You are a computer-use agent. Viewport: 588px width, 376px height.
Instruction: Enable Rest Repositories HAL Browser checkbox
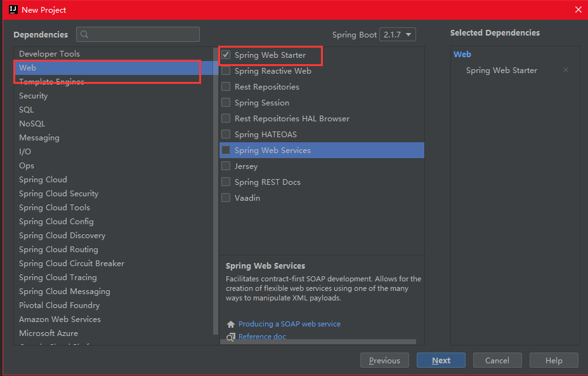coord(226,118)
